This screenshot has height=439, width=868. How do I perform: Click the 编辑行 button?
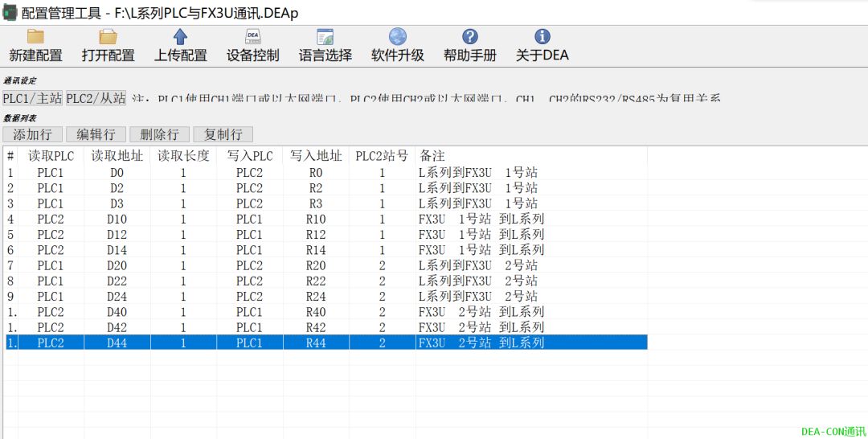[x=96, y=134]
